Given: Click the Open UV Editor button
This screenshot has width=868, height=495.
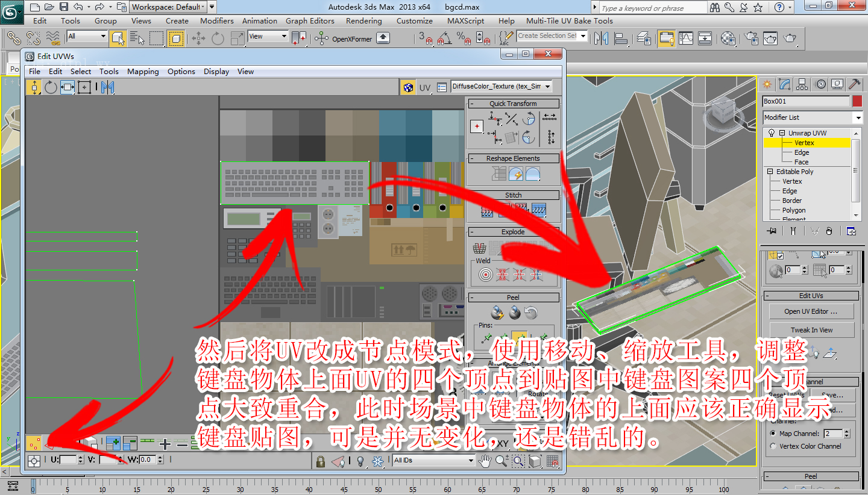Looking at the screenshot, I should coord(811,311).
